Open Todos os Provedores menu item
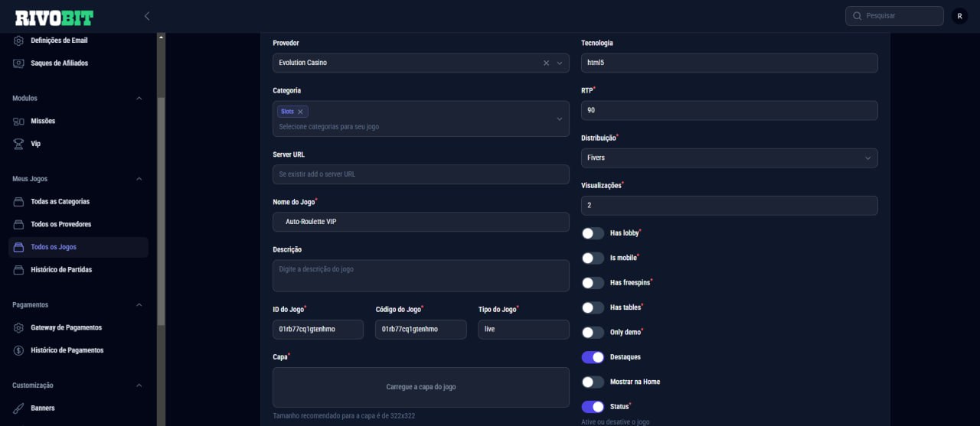 pos(60,224)
